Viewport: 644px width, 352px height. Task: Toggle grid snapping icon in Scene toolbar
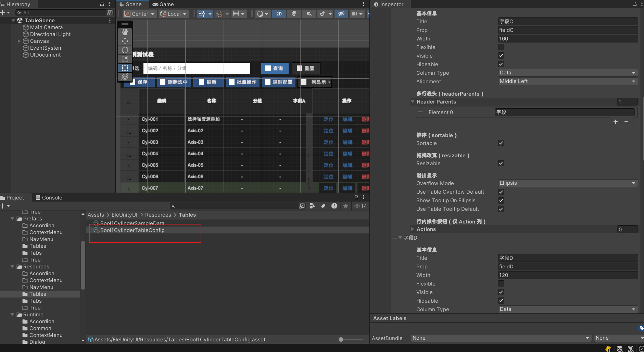click(219, 14)
